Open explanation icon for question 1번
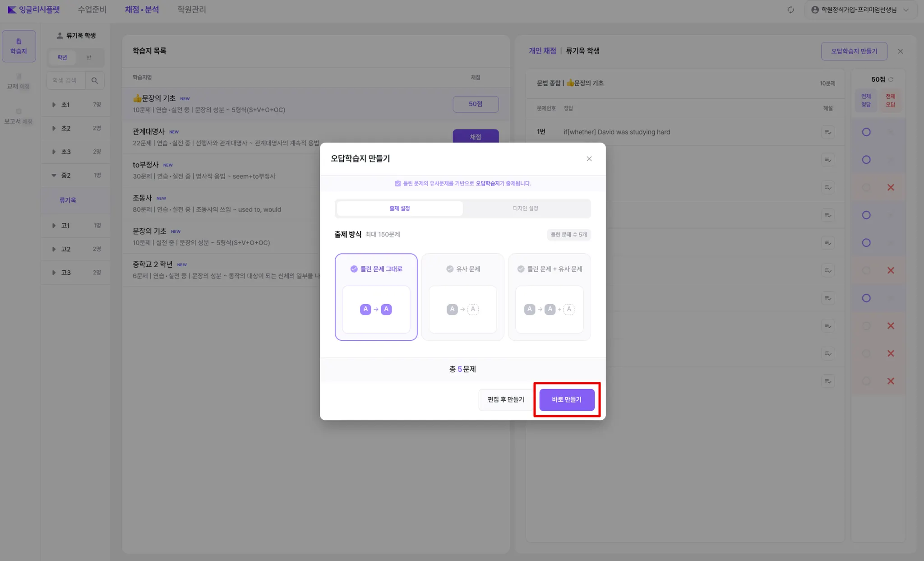Viewport: 924px width, 561px height. [827, 132]
